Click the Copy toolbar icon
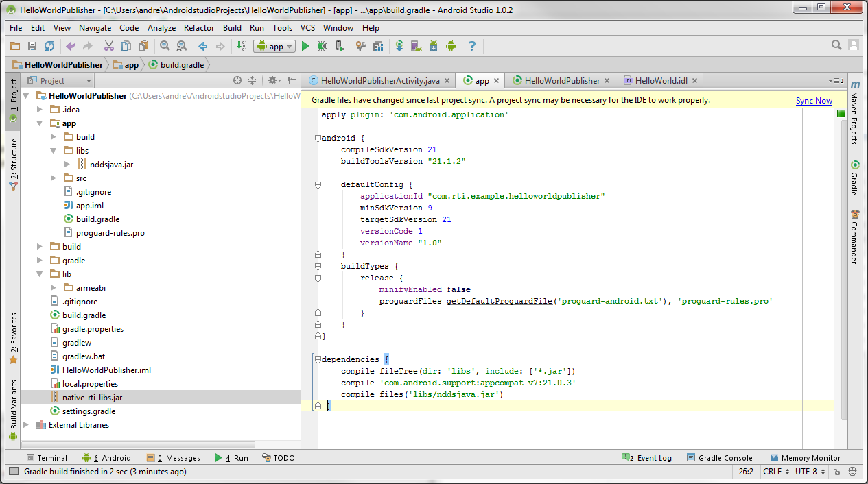 pos(126,46)
